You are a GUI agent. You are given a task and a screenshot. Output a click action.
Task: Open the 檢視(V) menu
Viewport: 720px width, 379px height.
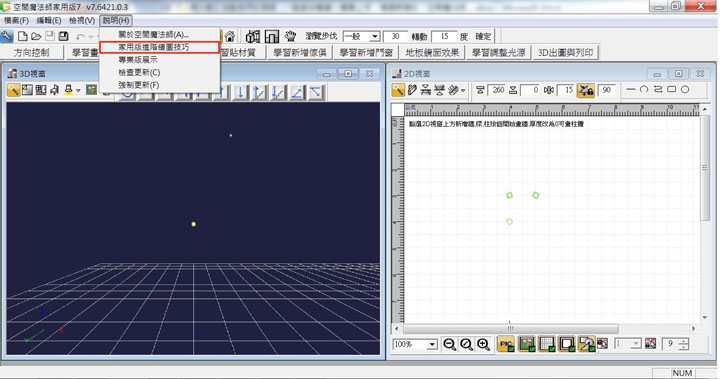[82, 21]
